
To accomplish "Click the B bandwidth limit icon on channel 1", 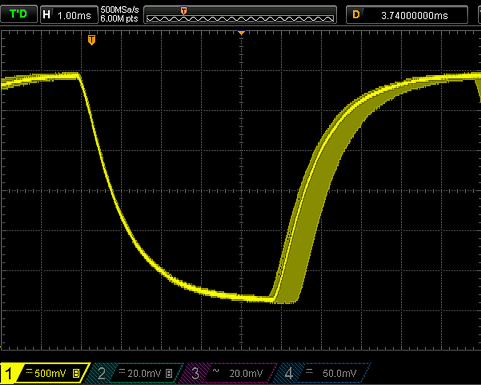I will 76,373.
